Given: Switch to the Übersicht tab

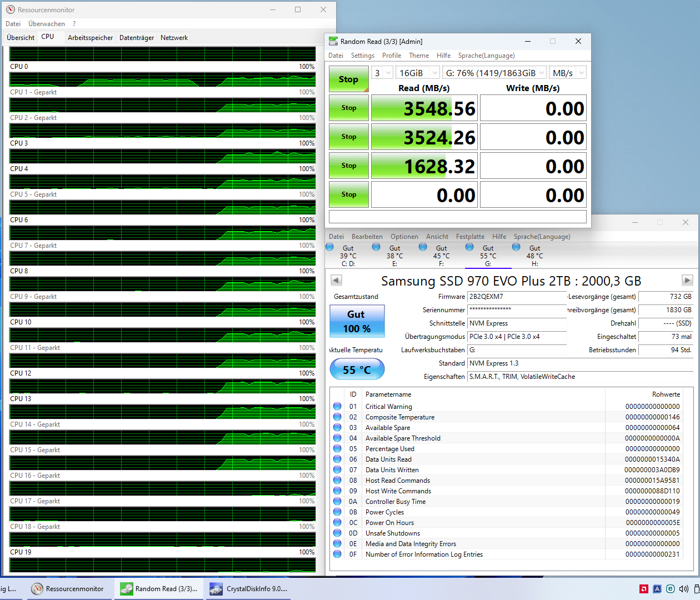Looking at the screenshot, I should [x=21, y=38].
